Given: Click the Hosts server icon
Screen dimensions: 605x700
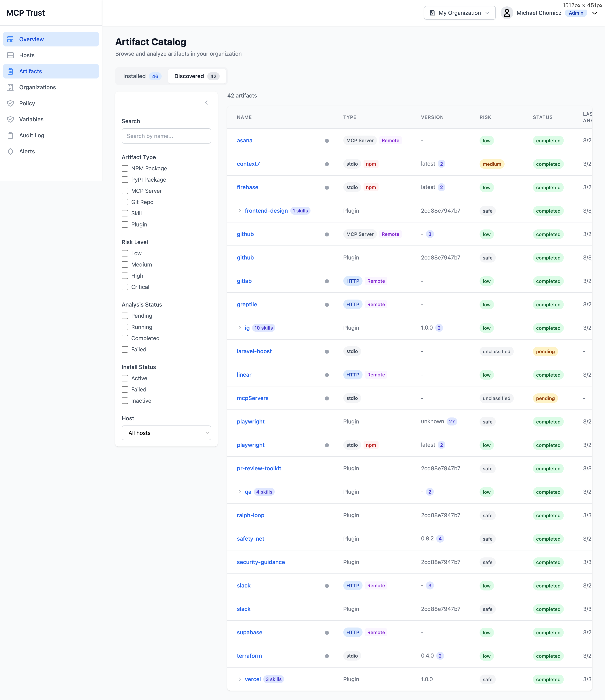Looking at the screenshot, I should (x=10, y=55).
